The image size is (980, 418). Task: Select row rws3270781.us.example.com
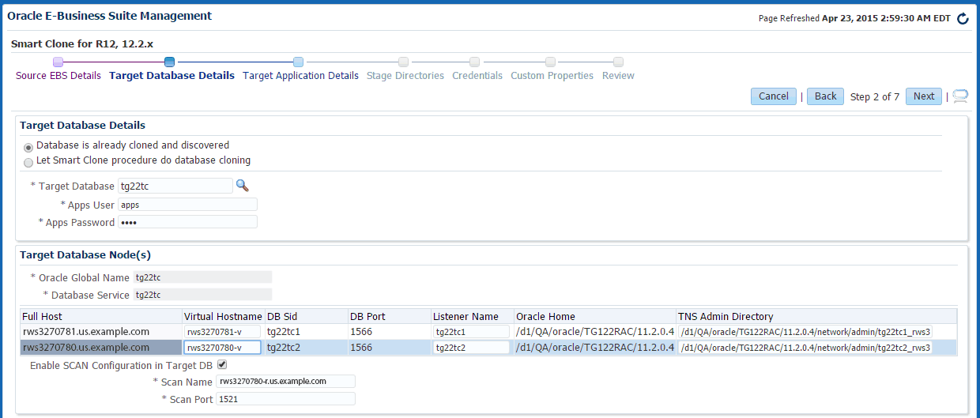[488, 332]
